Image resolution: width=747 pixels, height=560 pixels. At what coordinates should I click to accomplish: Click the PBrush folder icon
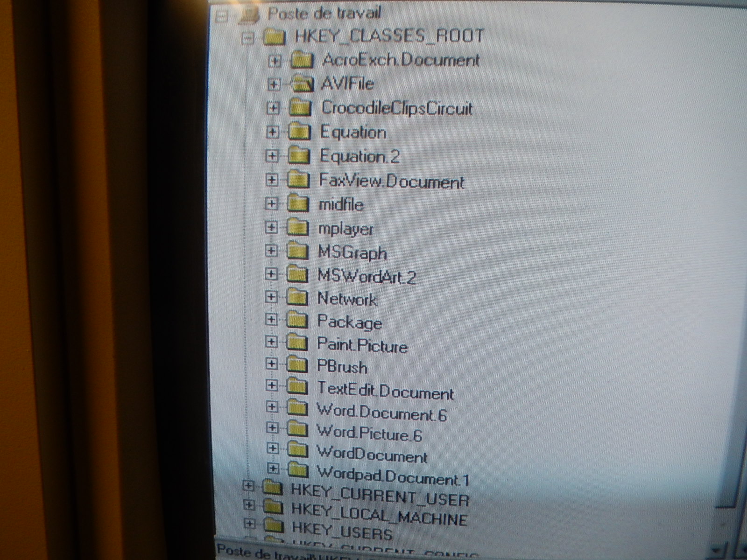point(297,364)
